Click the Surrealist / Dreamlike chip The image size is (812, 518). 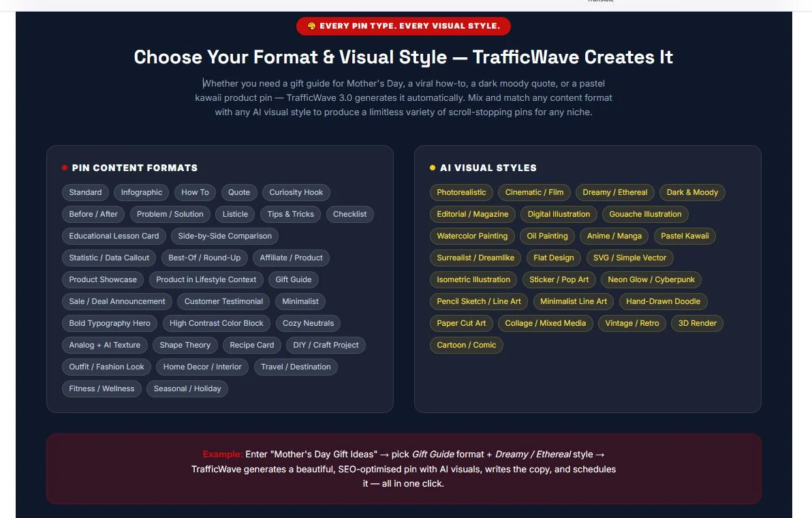point(475,258)
